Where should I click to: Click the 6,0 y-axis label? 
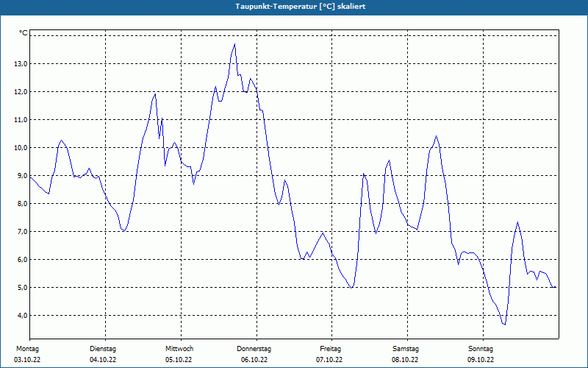[x=23, y=260]
